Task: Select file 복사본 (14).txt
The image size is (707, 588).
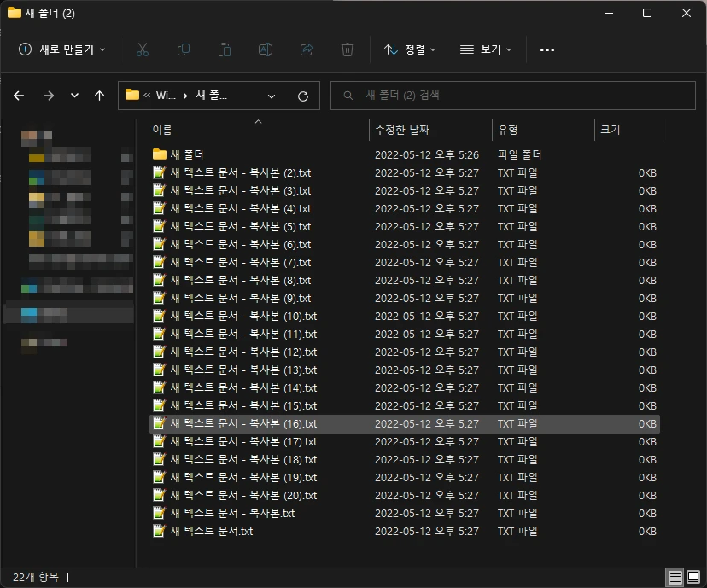Action: [405, 388]
